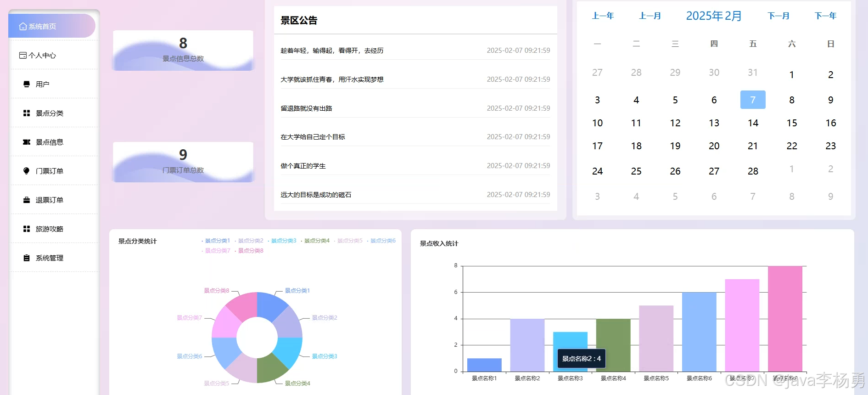Toggle 景点分类1 in the pie chart legend
Screen dimensions: 868x395
click(216, 241)
